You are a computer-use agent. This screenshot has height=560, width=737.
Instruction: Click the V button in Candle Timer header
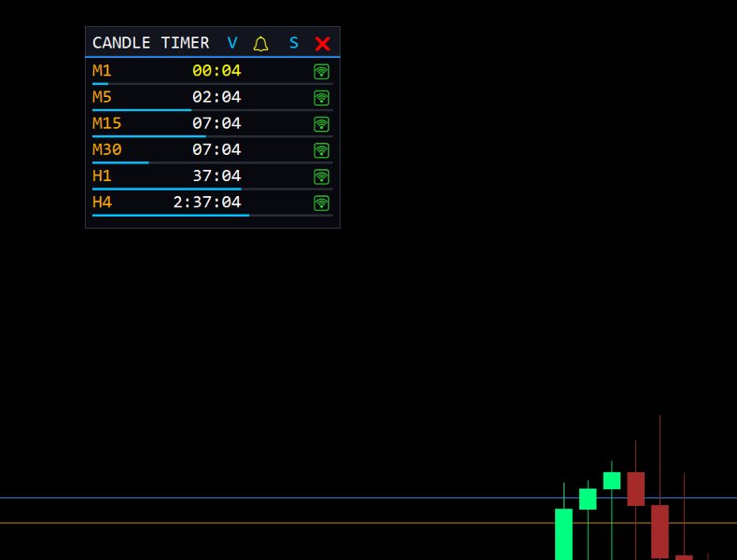coord(232,43)
